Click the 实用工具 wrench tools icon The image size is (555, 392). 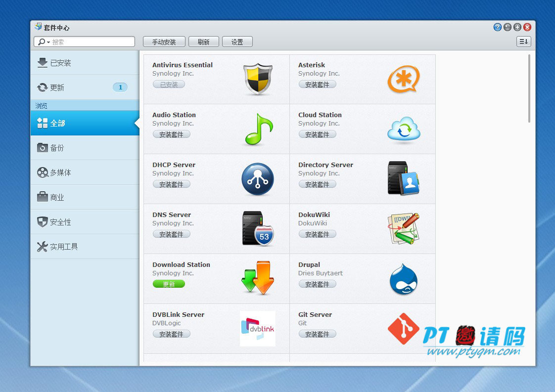click(x=43, y=247)
